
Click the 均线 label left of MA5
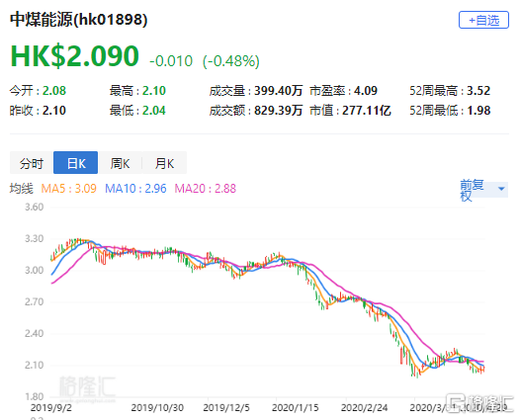(x=22, y=189)
